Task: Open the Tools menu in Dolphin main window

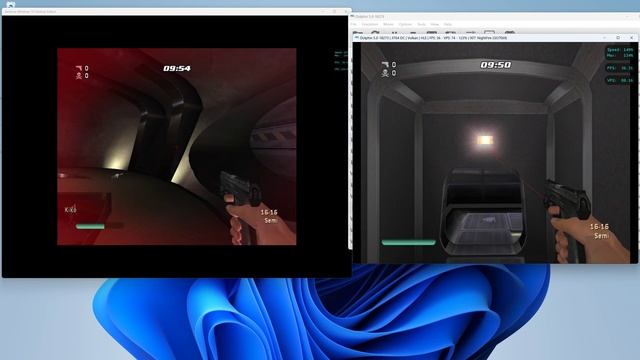Action: pos(421,24)
